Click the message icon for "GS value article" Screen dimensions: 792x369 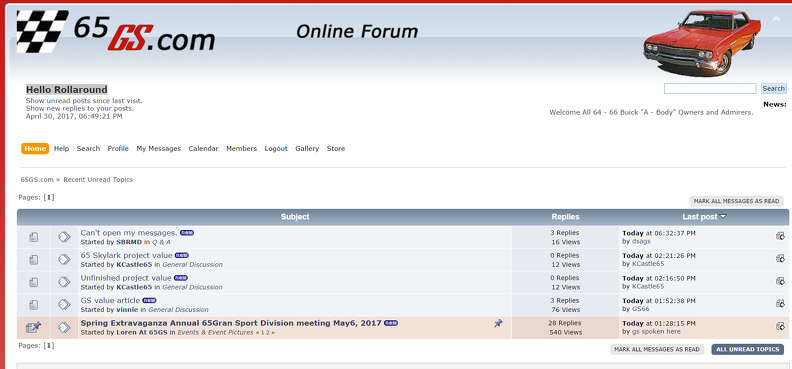pyautogui.click(x=64, y=304)
